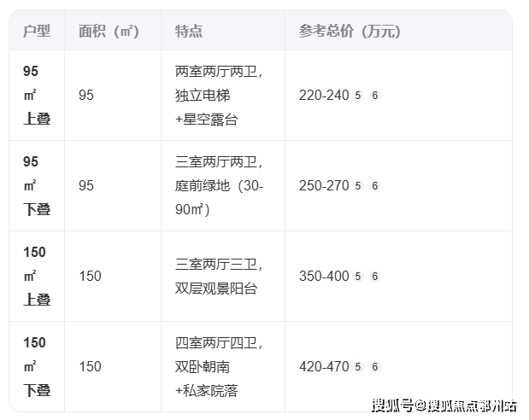Open citation 5 next to 250-270
Screen dimensions: 529x420
[358, 186]
